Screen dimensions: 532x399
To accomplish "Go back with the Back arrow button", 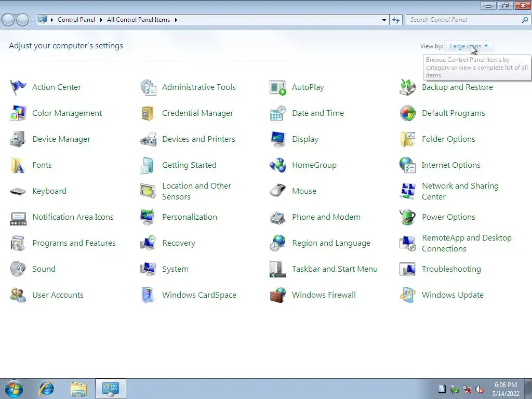I will click(8, 20).
